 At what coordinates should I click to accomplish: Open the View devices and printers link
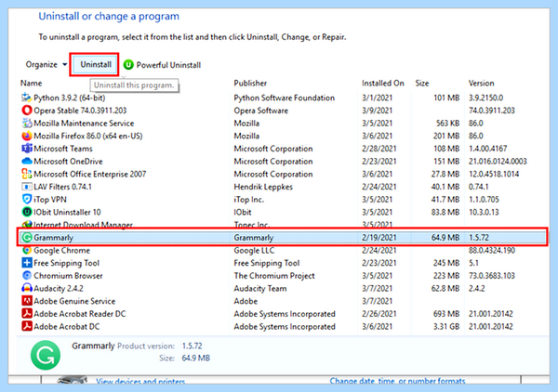coord(140,381)
